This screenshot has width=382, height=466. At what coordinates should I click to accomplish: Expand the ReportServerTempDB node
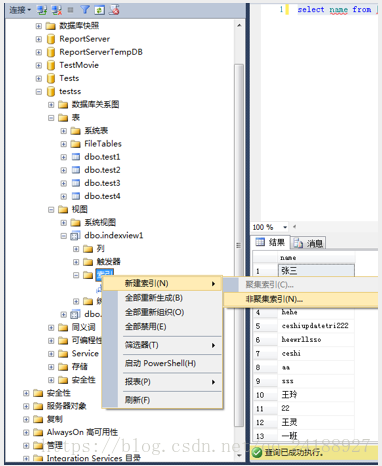[x=39, y=52]
